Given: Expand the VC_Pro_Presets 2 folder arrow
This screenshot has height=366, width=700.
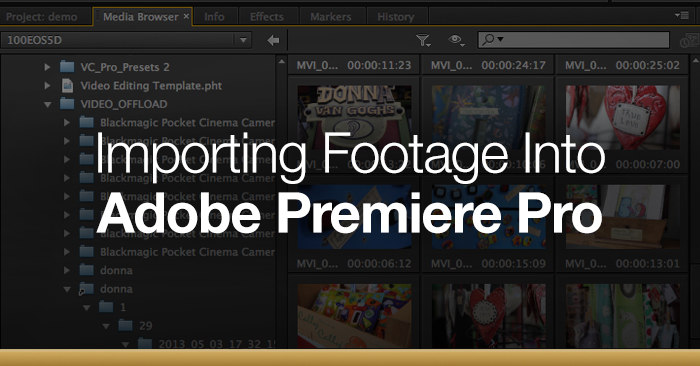Looking at the screenshot, I should [47, 67].
